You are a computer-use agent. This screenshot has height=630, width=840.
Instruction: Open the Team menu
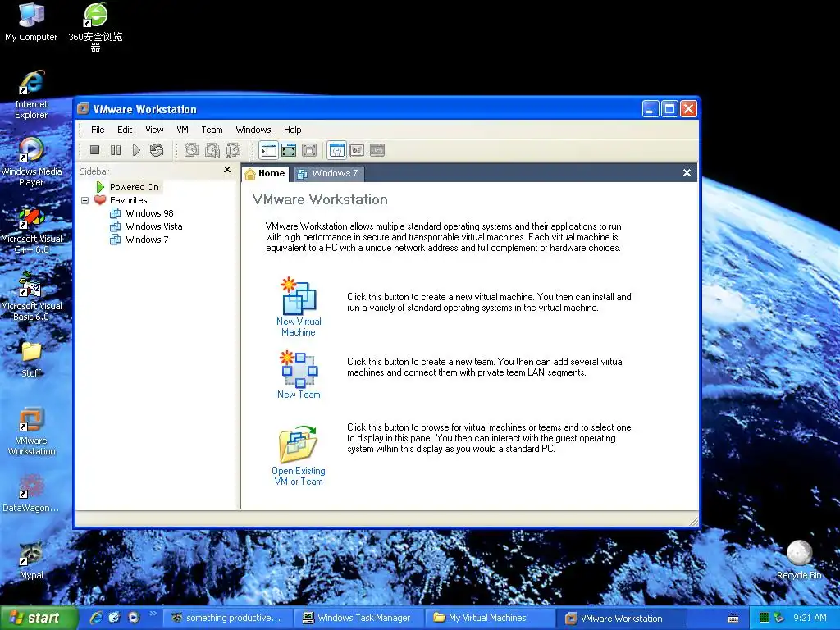tap(212, 130)
